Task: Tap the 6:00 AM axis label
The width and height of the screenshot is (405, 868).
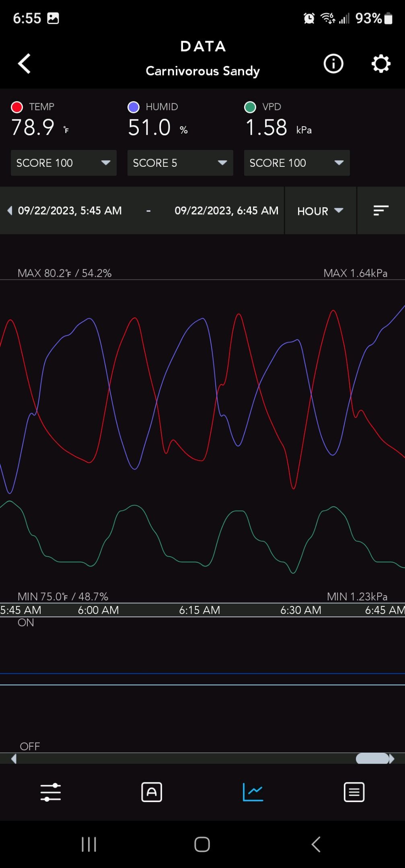Action: click(99, 610)
